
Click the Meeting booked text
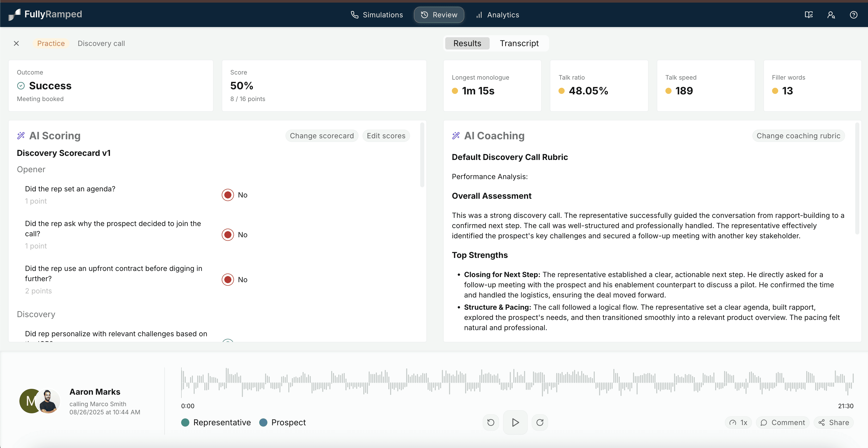40,99
